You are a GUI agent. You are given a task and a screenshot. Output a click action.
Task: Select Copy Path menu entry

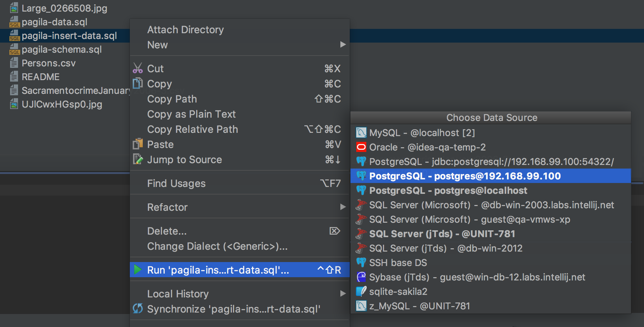tap(239, 99)
